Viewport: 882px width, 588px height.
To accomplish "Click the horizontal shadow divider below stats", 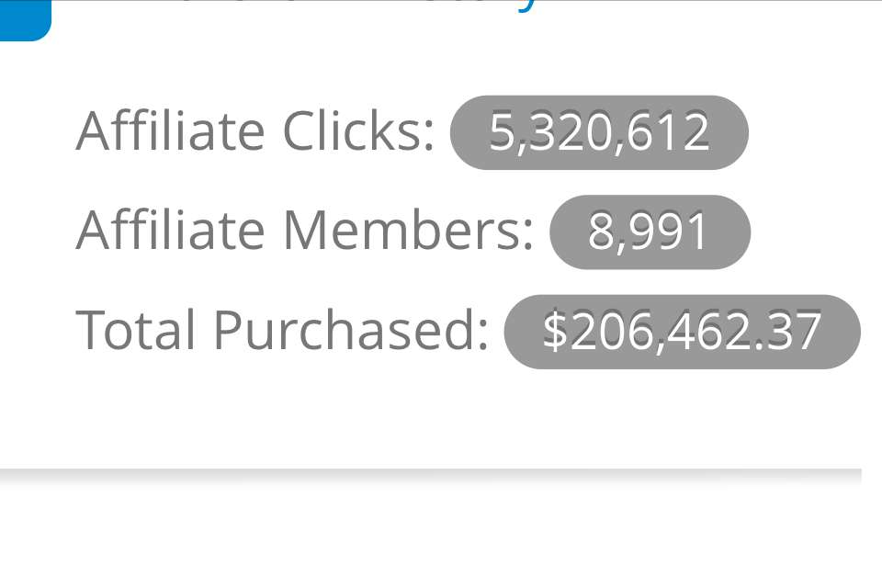I will click(430, 474).
